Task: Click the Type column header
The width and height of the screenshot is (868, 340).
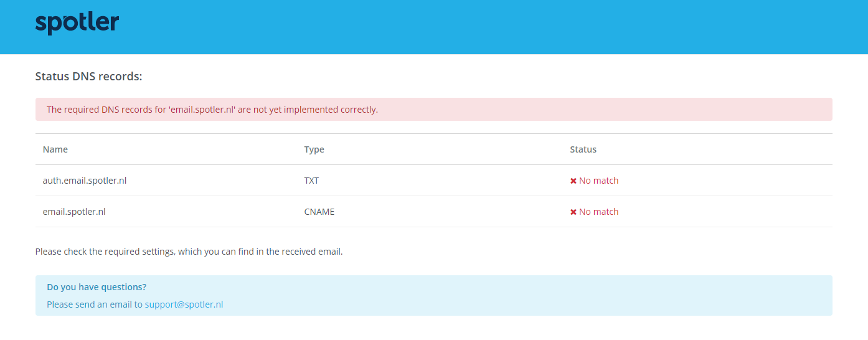Action: 314,149
